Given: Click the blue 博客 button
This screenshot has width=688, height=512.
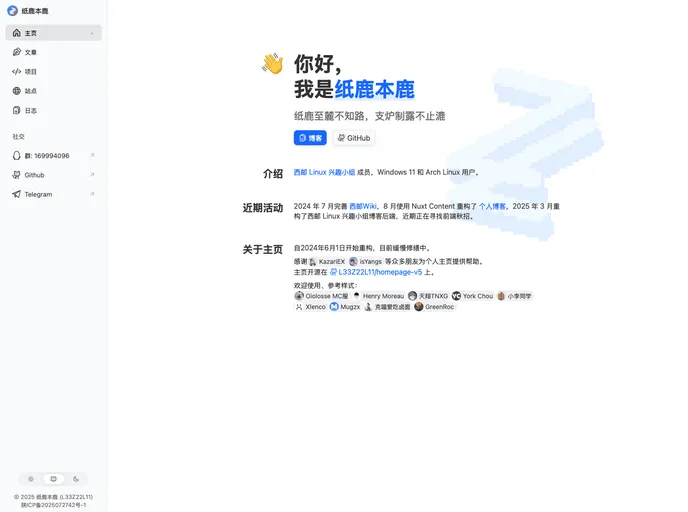Looking at the screenshot, I should [310, 138].
